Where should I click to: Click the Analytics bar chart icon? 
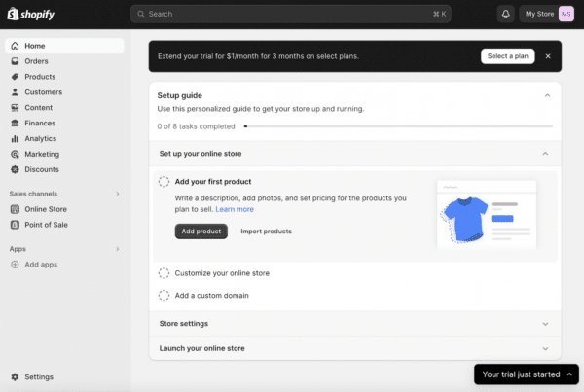[x=15, y=138]
